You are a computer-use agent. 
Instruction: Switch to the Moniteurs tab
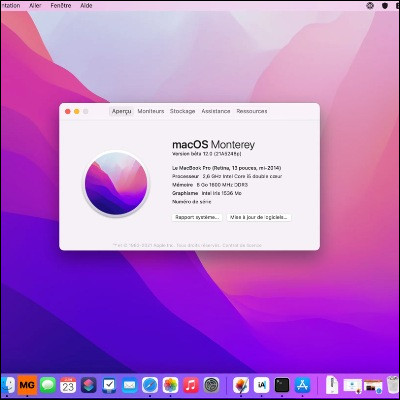tap(151, 111)
